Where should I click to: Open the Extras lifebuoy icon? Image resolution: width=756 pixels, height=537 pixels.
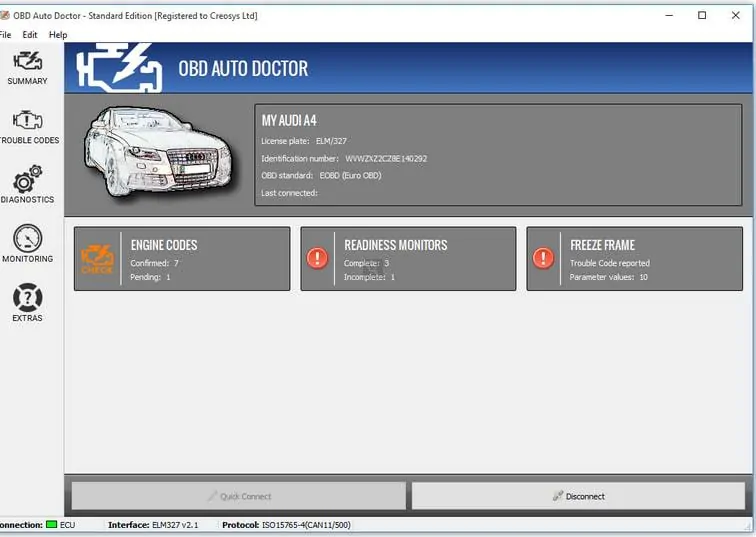27,297
